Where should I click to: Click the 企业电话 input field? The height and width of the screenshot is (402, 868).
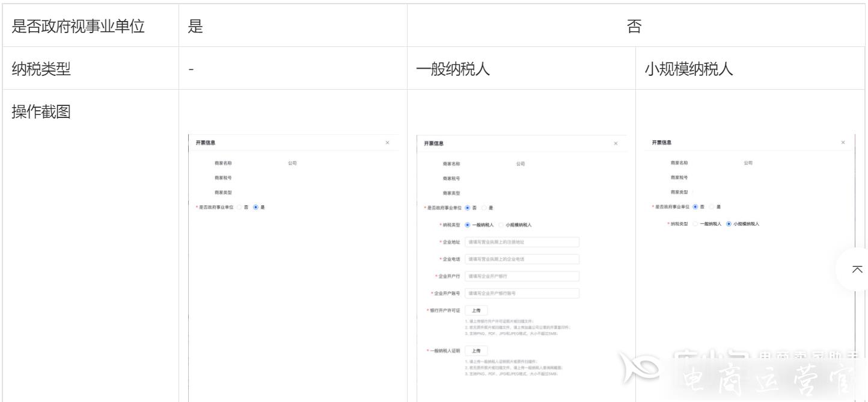click(522, 259)
